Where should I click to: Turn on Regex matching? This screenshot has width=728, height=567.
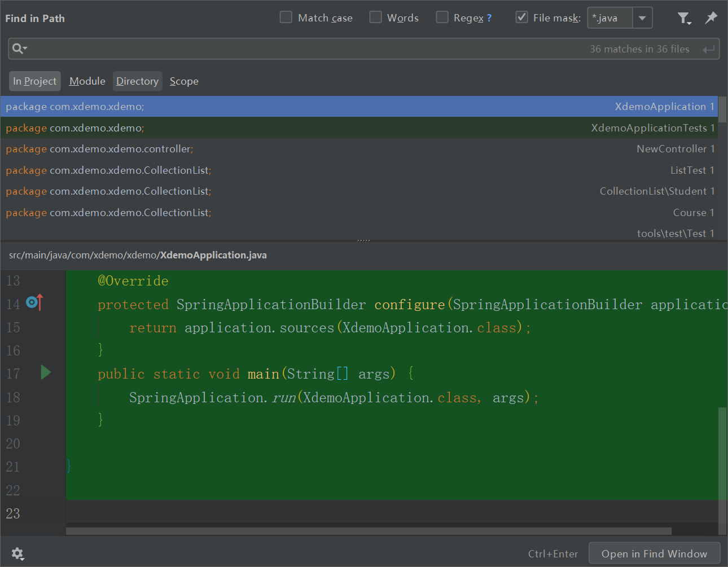tap(442, 17)
